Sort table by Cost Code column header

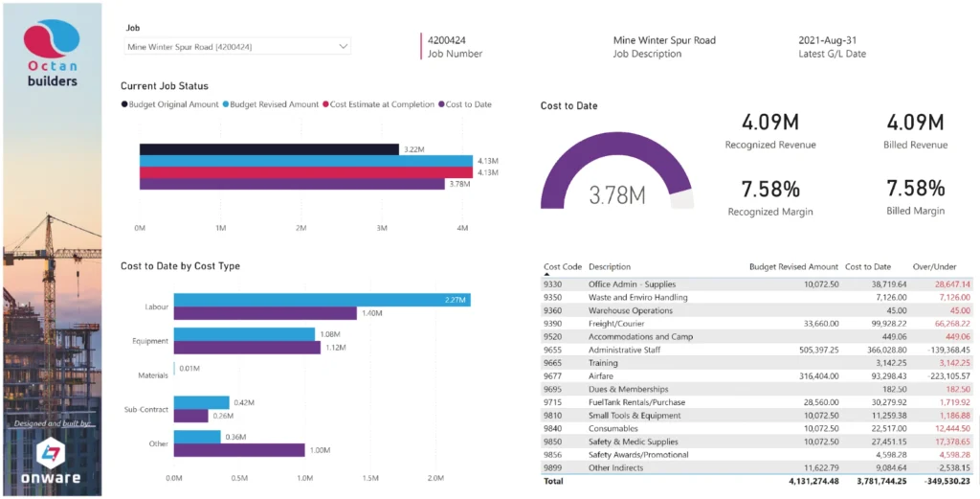tap(562, 267)
